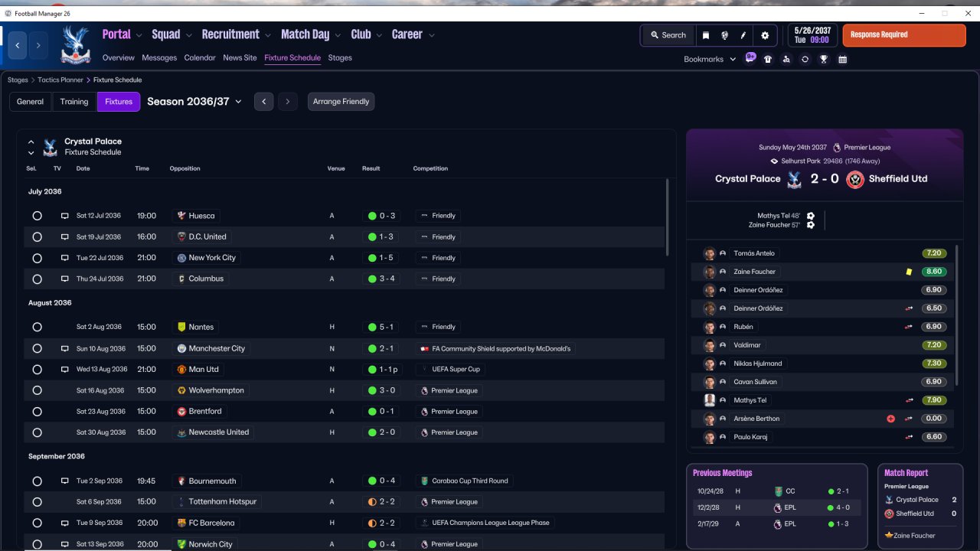Viewport: 980px width, 551px height.
Task: Open the trophy competitions shortcut icon
Action: pos(824,59)
